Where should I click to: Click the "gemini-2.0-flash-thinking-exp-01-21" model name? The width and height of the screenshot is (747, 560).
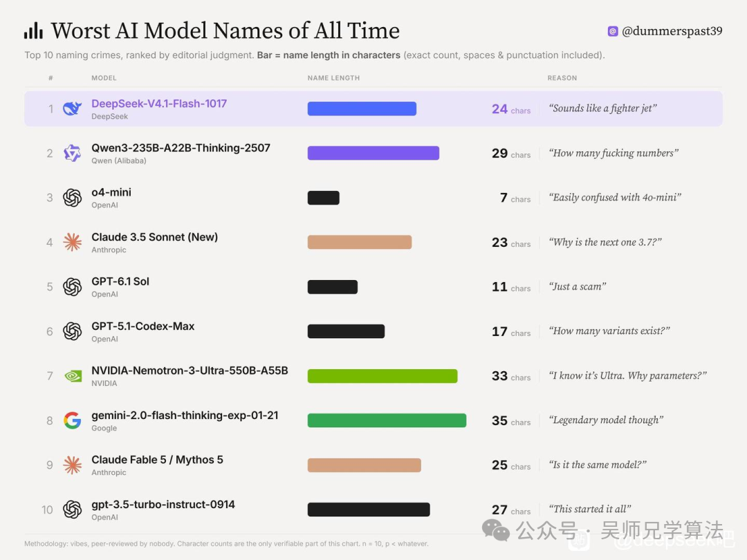pos(185,416)
